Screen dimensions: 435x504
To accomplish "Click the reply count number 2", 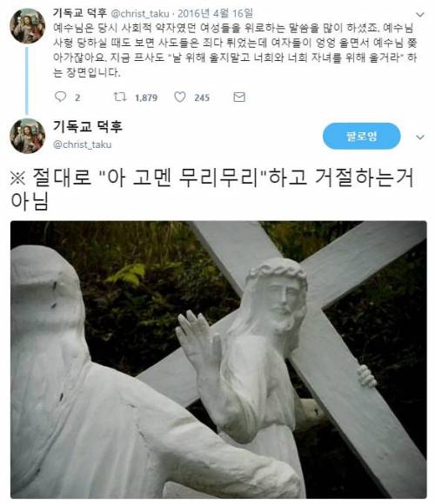I will 77,97.
